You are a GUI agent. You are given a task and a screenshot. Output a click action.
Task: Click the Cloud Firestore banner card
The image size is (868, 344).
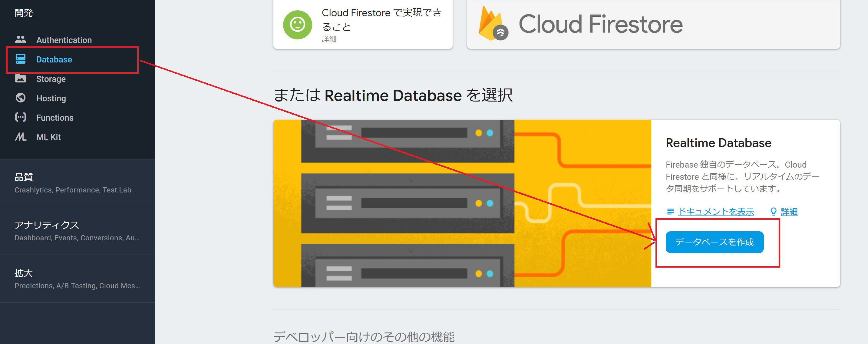click(653, 24)
